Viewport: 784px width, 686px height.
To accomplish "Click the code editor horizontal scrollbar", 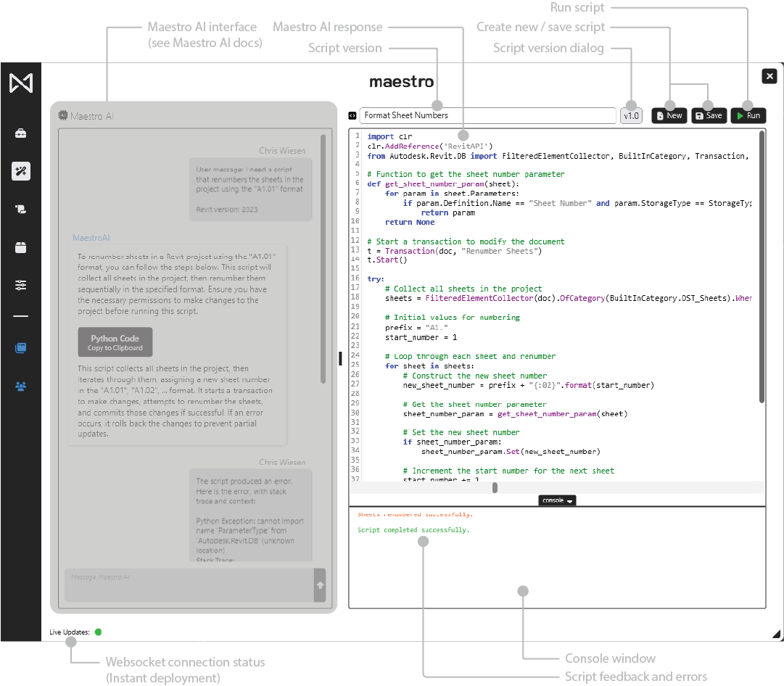I will [495, 487].
